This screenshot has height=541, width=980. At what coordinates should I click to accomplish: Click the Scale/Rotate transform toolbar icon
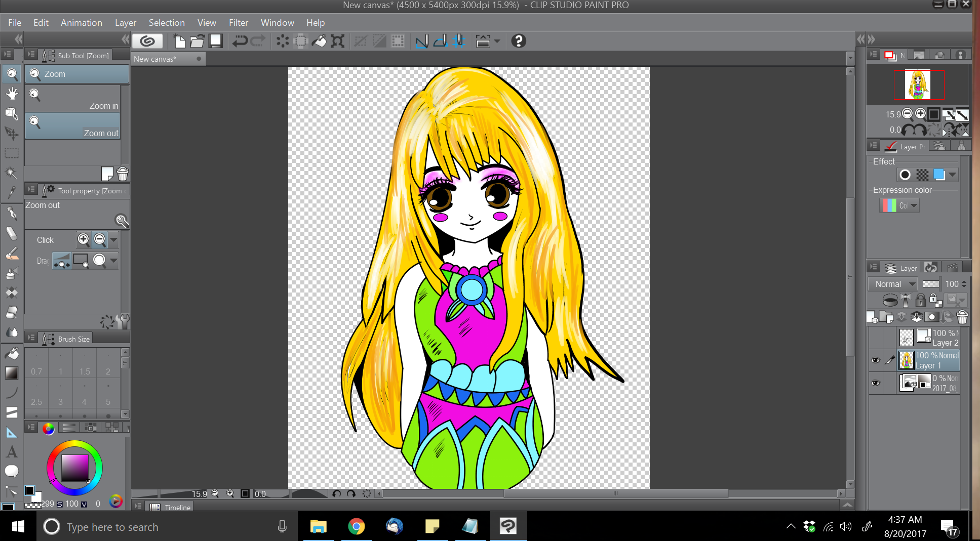pyautogui.click(x=337, y=41)
